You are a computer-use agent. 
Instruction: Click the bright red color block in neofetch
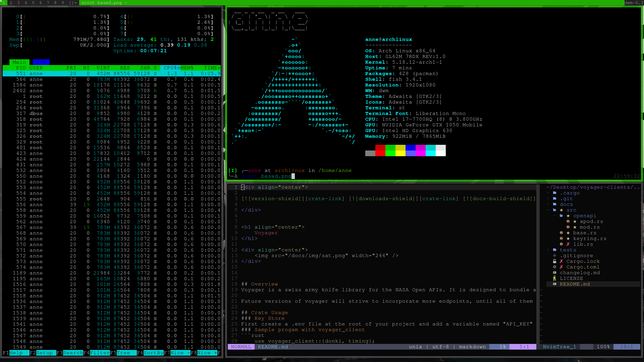[x=380, y=154]
